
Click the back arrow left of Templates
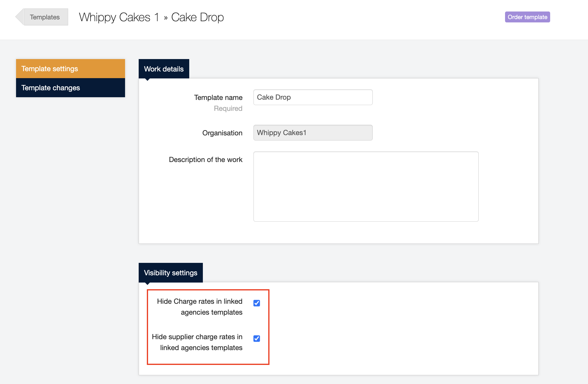[x=20, y=17]
